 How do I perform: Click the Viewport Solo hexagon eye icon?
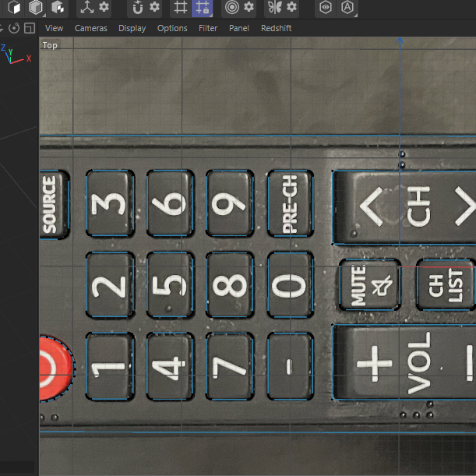(x=326, y=7)
